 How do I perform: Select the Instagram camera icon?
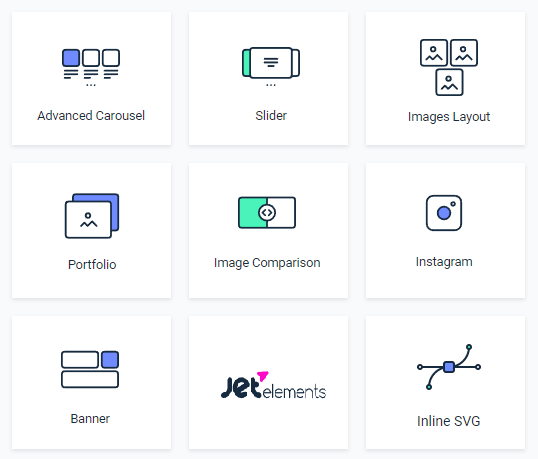coord(444,213)
